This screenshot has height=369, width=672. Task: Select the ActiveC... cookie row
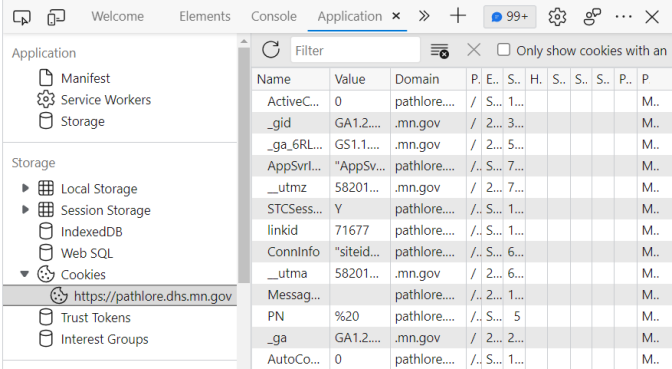[x=462, y=102]
